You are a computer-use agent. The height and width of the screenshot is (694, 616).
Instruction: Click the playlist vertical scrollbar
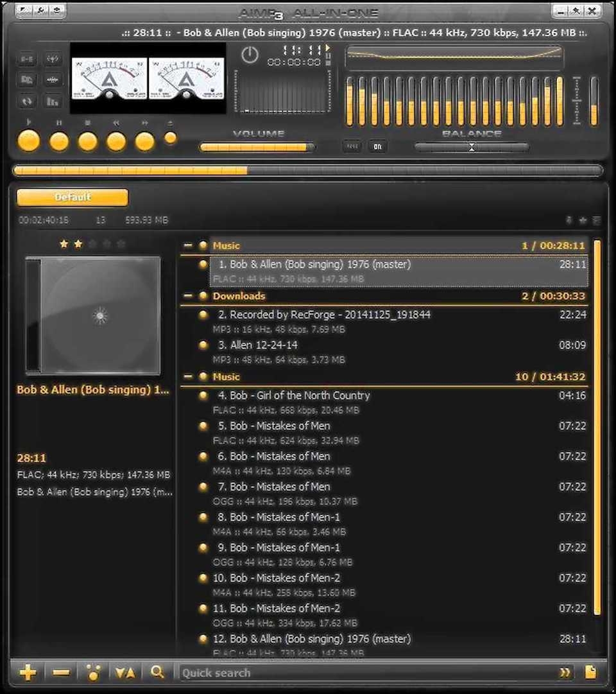tap(597, 428)
